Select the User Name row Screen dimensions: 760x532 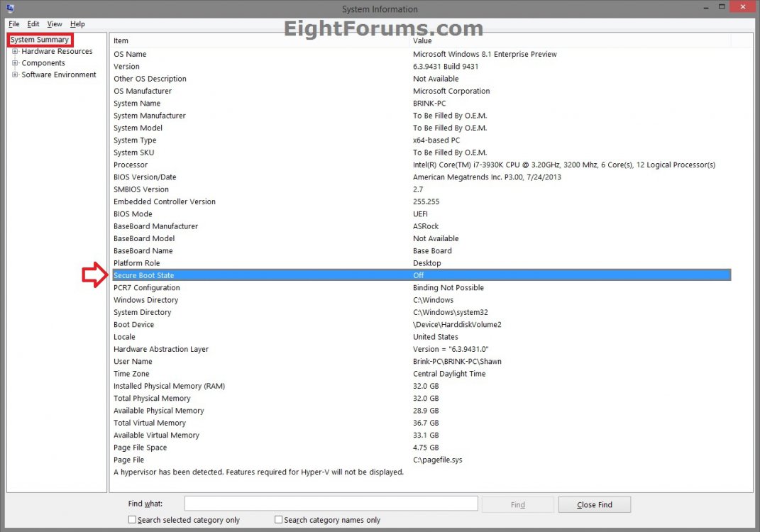(422, 362)
